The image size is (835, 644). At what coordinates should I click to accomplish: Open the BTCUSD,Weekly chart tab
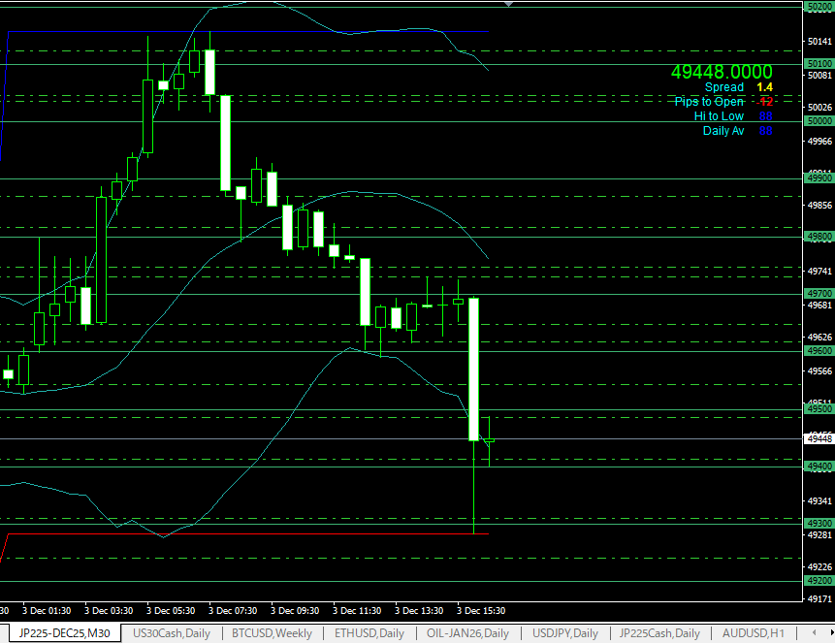coord(272,633)
